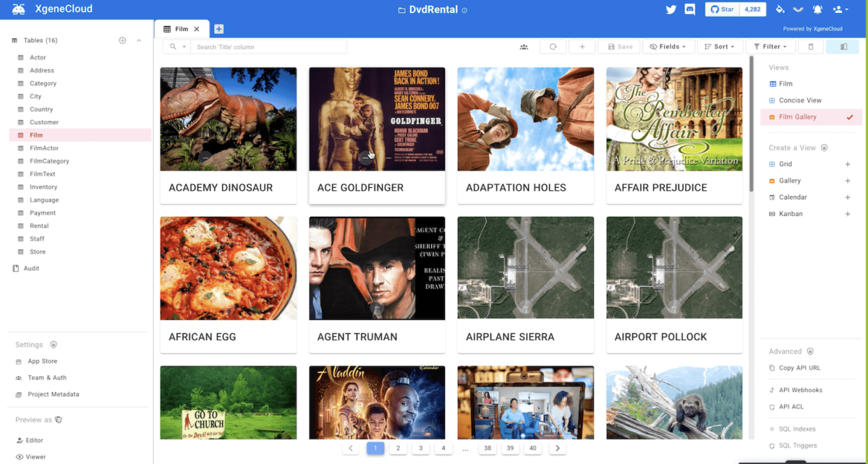Open the user account dropdown
The width and height of the screenshot is (868, 464).
point(840,9)
